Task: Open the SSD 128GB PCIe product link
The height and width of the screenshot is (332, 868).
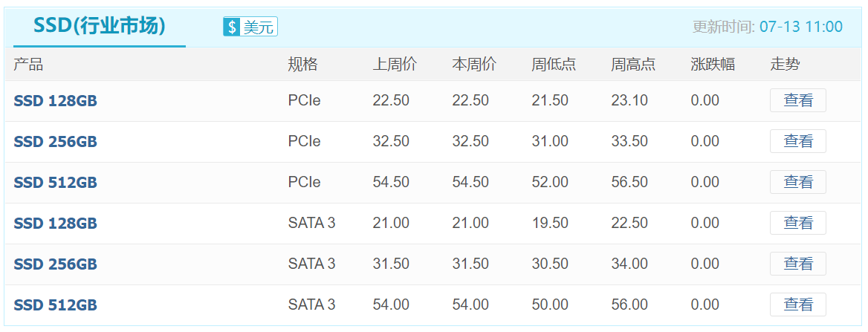Action: [55, 101]
